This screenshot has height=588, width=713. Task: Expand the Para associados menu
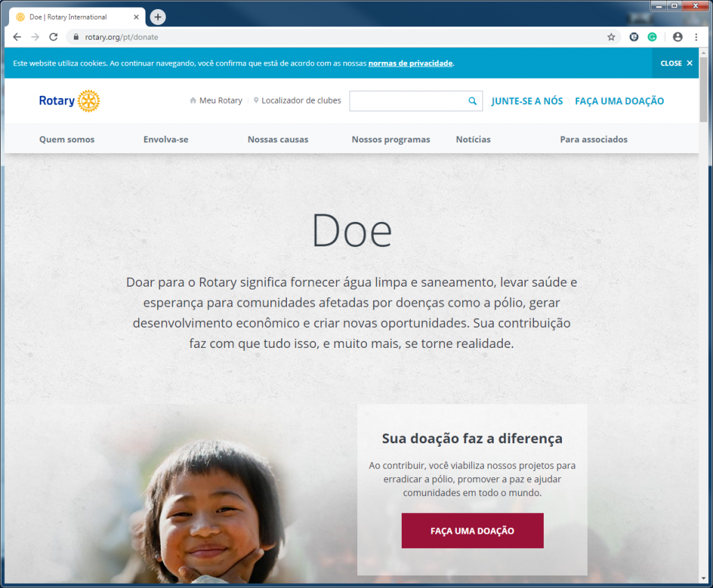coord(593,139)
